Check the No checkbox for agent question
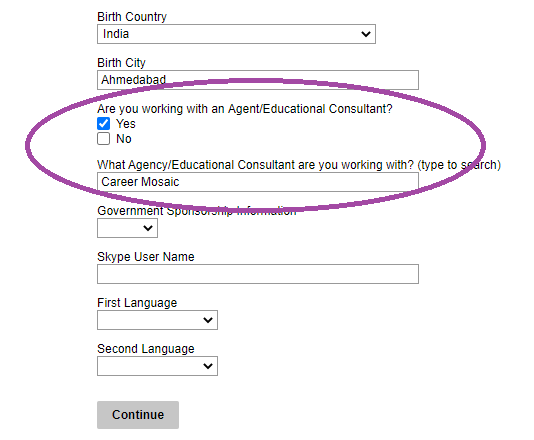 [x=104, y=139]
